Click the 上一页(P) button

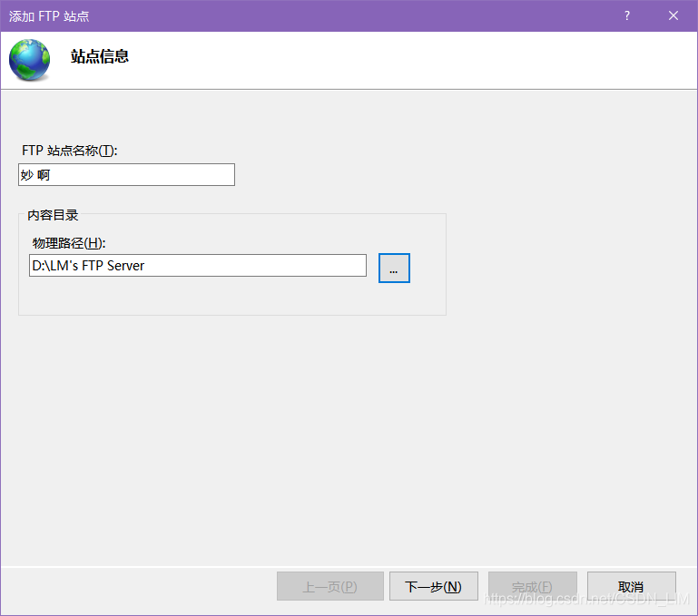pos(330,586)
